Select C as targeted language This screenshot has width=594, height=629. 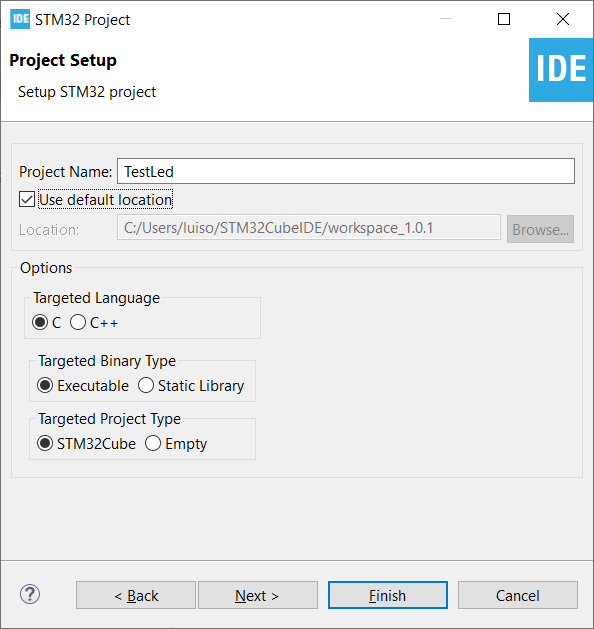[x=40, y=323]
